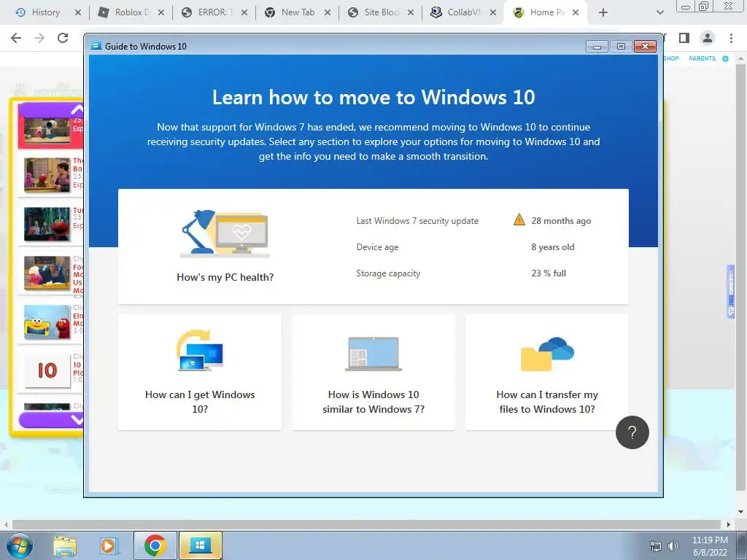Close the Roblox tab
Viewport: 747px width, 560px height.
[x=161, y=12]
